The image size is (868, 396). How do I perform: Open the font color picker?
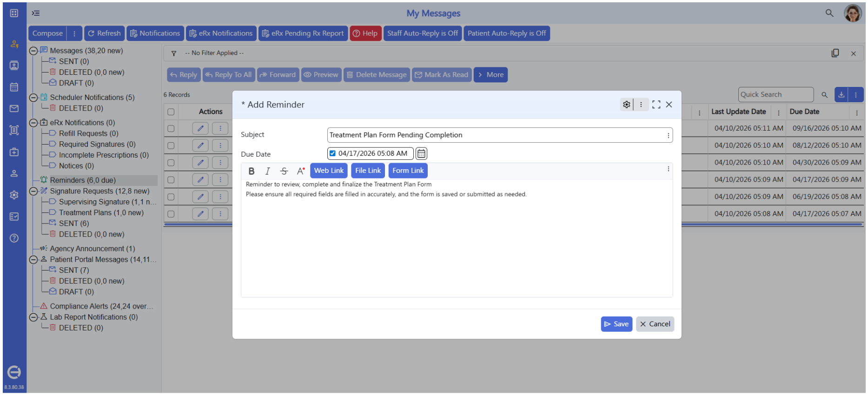(x=301, y=171)
